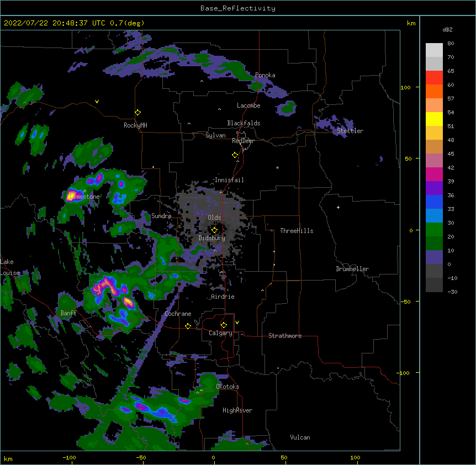476x465 pixels.
Task: Pick the blue legend swatch between 36 and 33
Action: 434,202
